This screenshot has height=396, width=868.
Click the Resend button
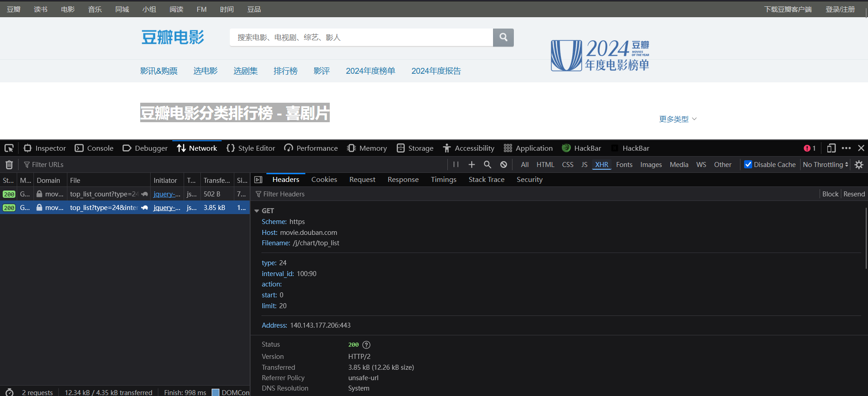tap(854, 194)
